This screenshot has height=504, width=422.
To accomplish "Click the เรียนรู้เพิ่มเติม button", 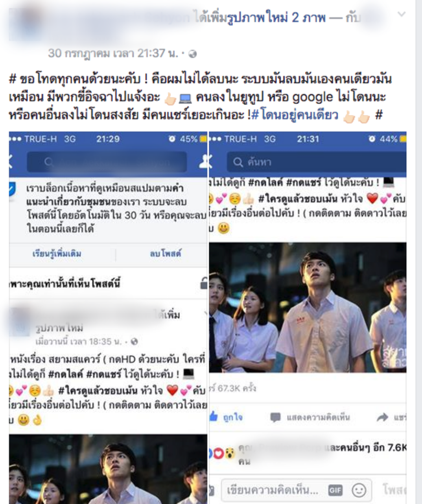I will point(57,254).
